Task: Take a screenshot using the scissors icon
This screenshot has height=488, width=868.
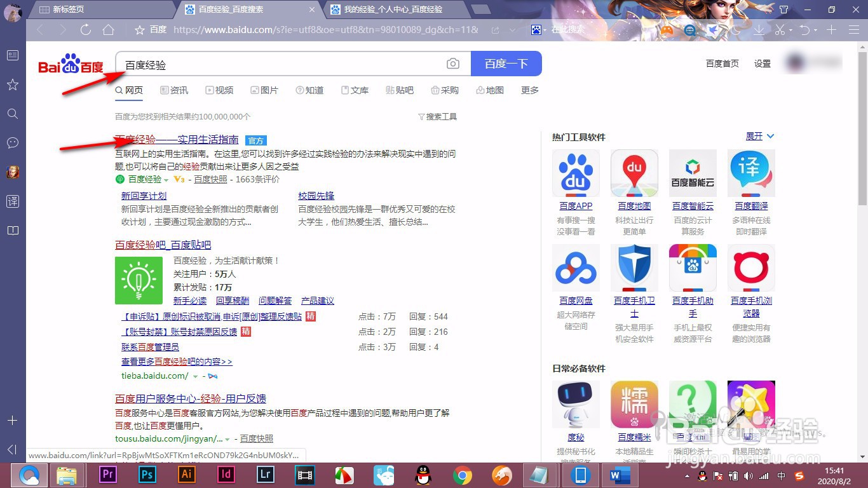Action: (780, 30)
